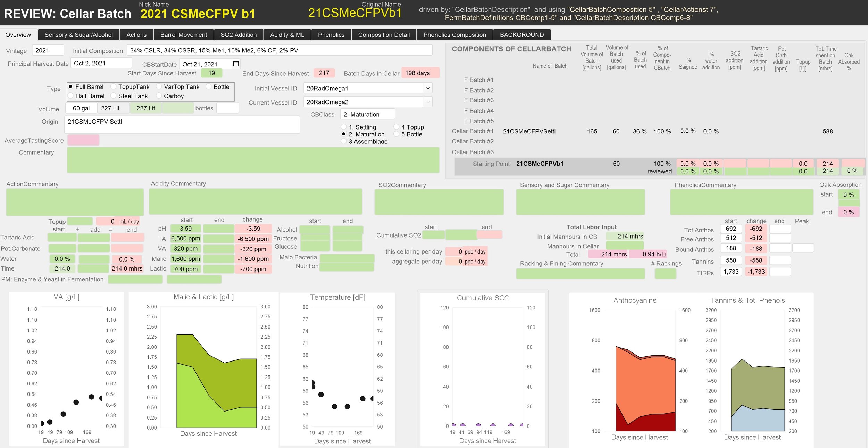This screenshot has height=448, width=868.
Task: Choose the 5 Bottle class option
Action: click(x=396, y=134)
